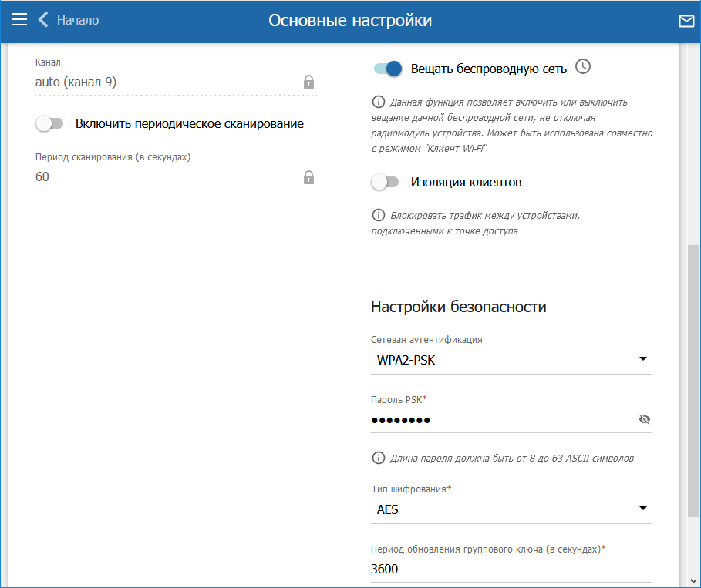
Task: Click the lock icon in Канал field
Action: pos(308,82)
